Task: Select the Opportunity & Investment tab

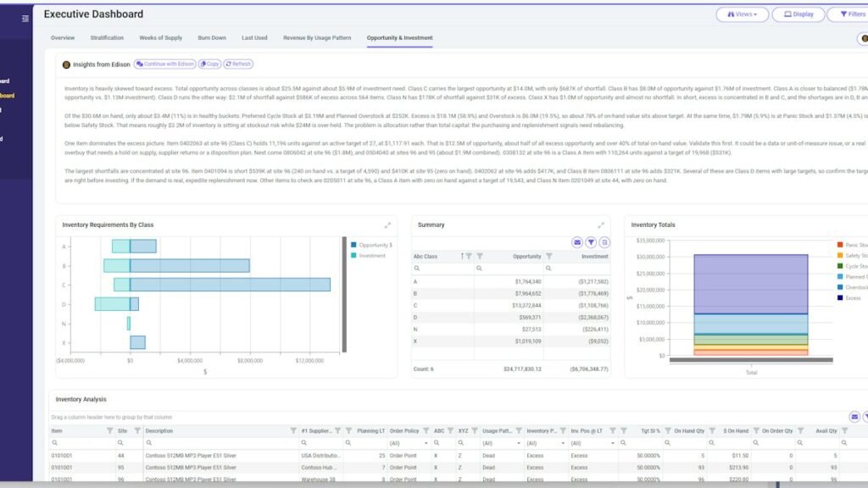Action: tap(400, 38)
